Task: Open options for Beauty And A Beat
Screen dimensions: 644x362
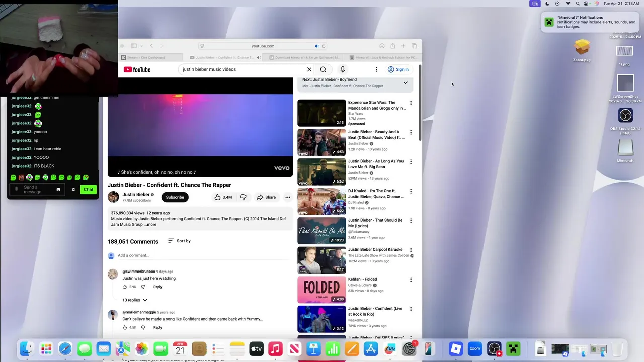Action: point(411,132)
